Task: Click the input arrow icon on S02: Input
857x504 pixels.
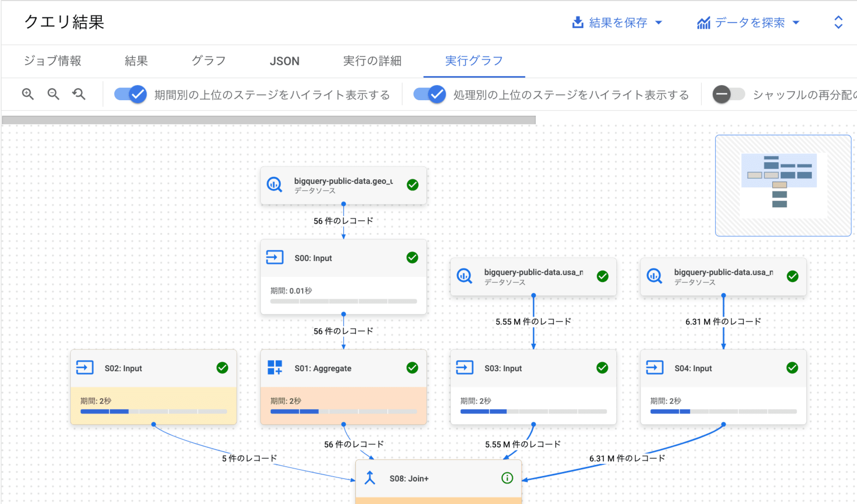Action: pyautogui.click(x=85, y=367)
